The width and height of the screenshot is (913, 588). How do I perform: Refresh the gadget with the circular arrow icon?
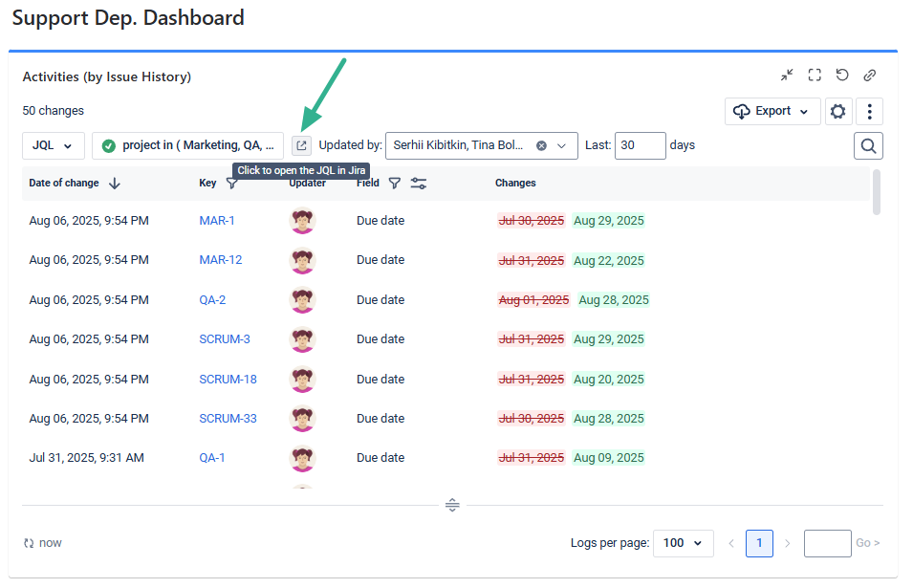842,76
